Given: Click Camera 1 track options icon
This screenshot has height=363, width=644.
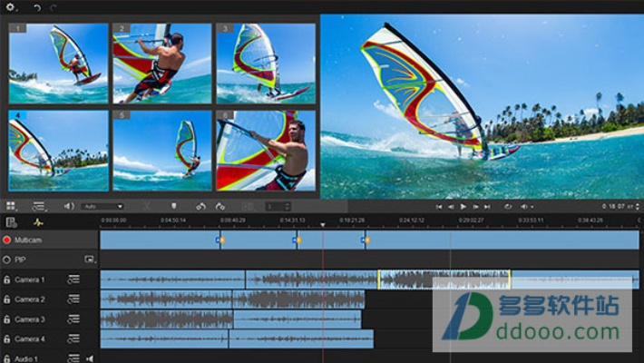Looking at the screenshot, I should click(x=73, y=280).
